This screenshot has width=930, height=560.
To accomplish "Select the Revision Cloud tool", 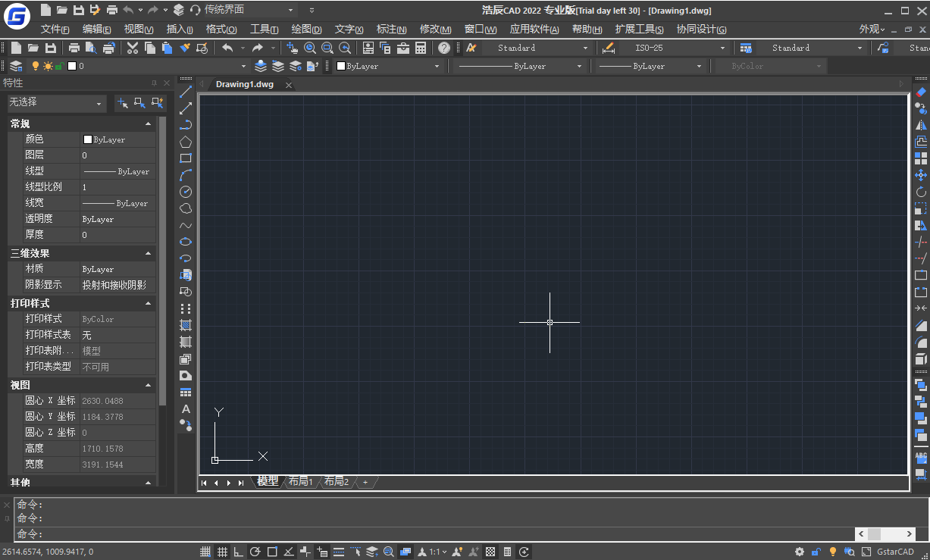I will 186,208.
